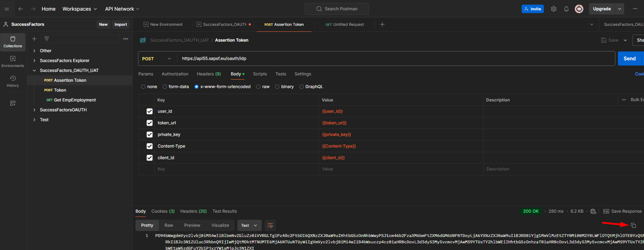Go forward with the right arrow
The height and width of the screenshot is (250, 644).
coord(33,9)
